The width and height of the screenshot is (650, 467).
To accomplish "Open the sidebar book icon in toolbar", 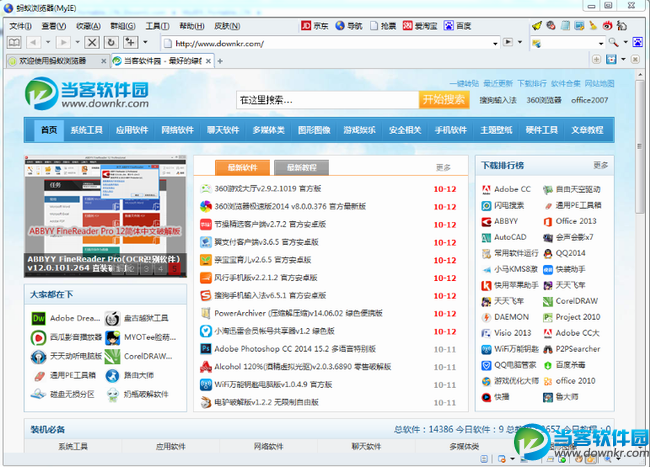I will click(x=14, y=42).
